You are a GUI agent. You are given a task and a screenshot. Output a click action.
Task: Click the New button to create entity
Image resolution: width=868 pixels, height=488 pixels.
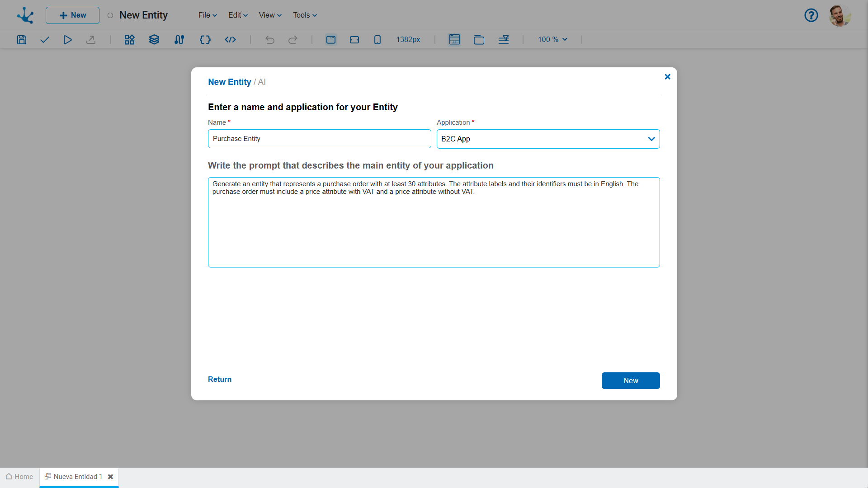[631, 380]
